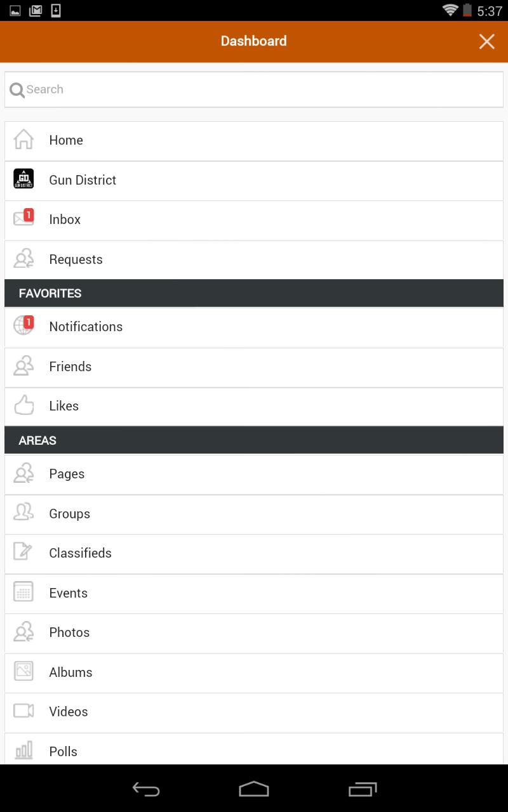Tap the Inbox envelope icon with badge
Image resolution: width=508 pixels, height=812 pixels.
pyautogui.click(x=23, y=219)
